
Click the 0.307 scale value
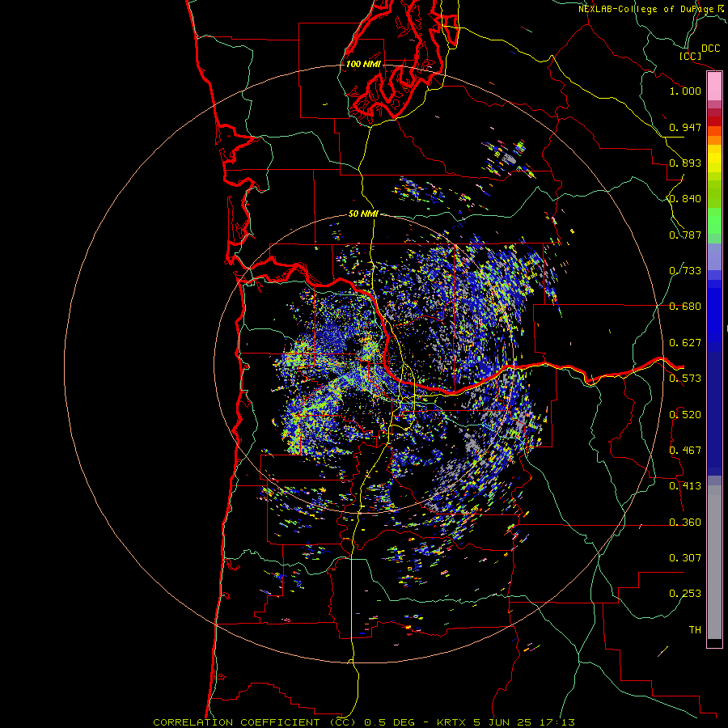[685, 558]
